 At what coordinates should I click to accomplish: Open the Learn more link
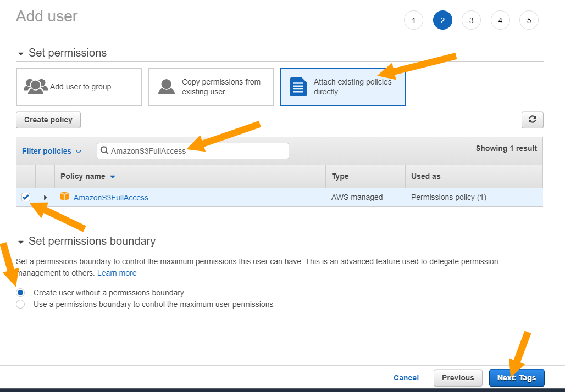tap(117, 273)
